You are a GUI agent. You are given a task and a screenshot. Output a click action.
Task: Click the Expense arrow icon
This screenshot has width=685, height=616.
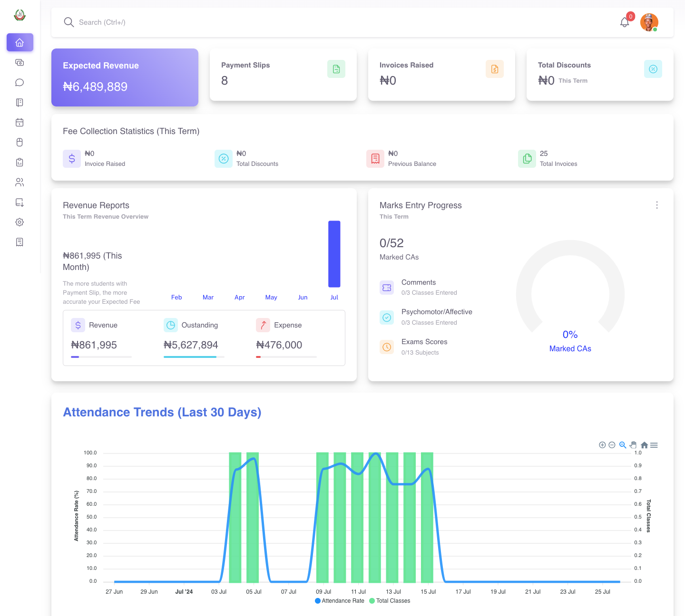(263, 325)
